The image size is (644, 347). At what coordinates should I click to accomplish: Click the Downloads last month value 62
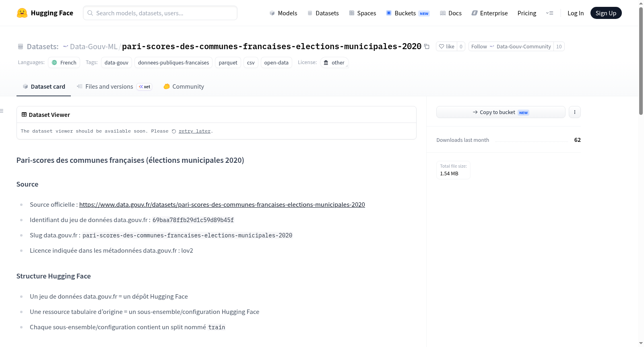coord(577,140)
